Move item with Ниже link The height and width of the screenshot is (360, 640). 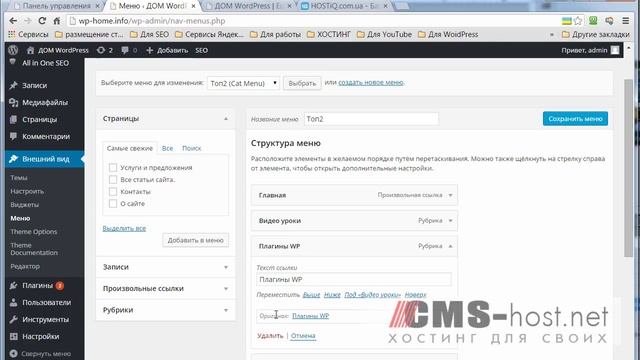pos(332,294)
